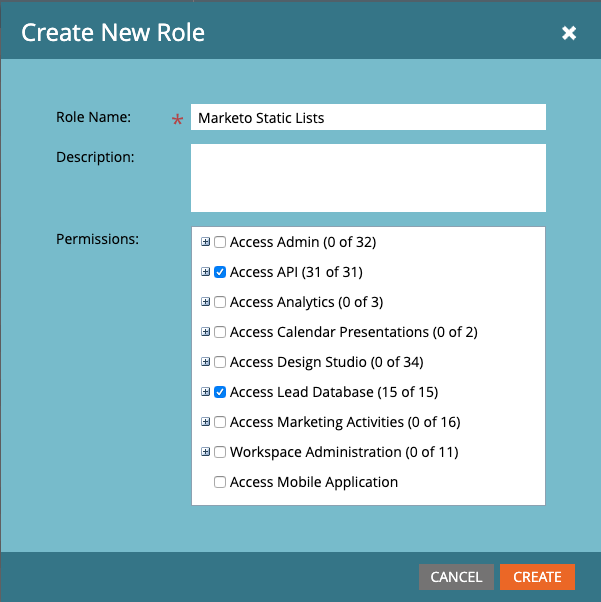
Task: Click the Role Name input field
Action: tap(367, 117)
